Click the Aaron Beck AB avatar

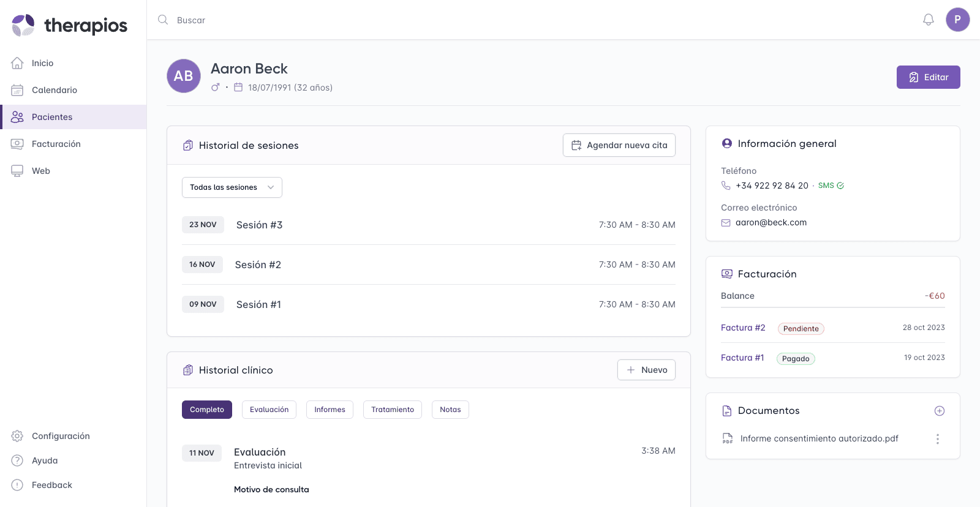184,76
